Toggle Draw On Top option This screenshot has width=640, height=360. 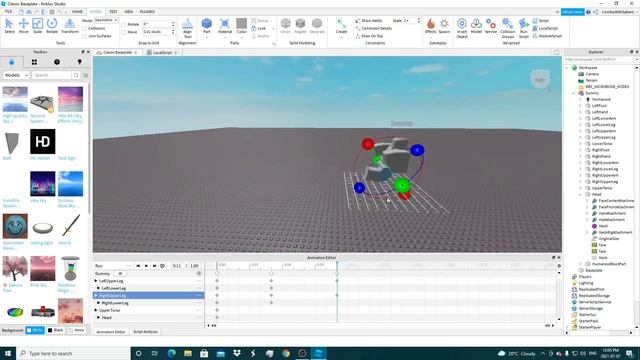(369, 36)
